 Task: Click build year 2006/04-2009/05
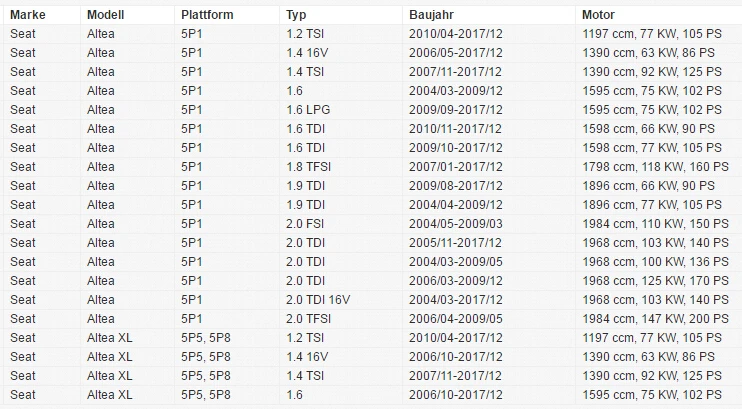[456, 319]
